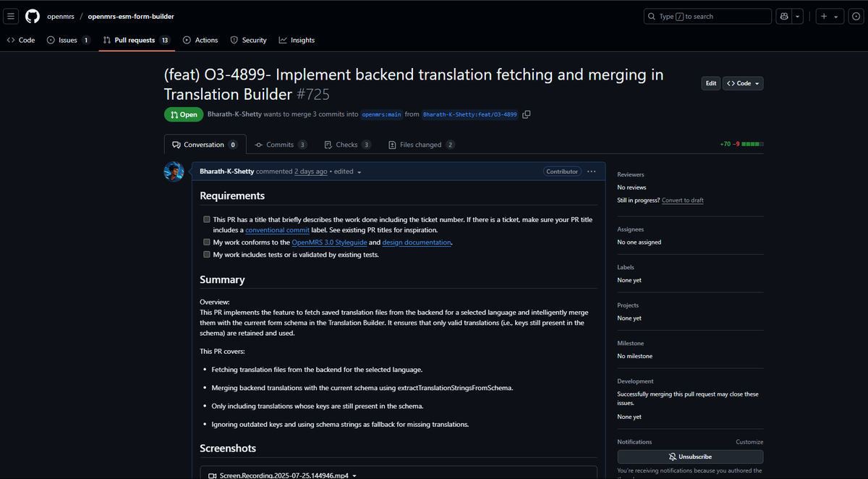Open openmrs:main base branch link
The image size is (868, 479).
tap(382, 114)
